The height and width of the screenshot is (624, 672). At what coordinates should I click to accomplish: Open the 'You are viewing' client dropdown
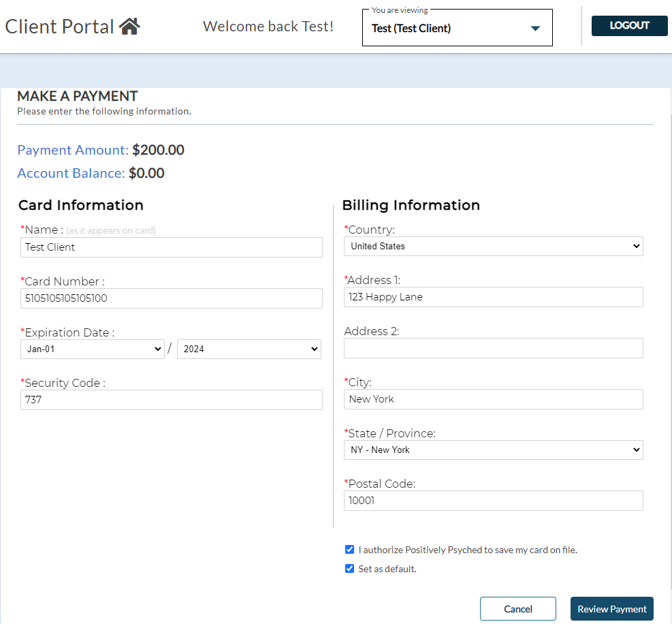click(457, 29)
